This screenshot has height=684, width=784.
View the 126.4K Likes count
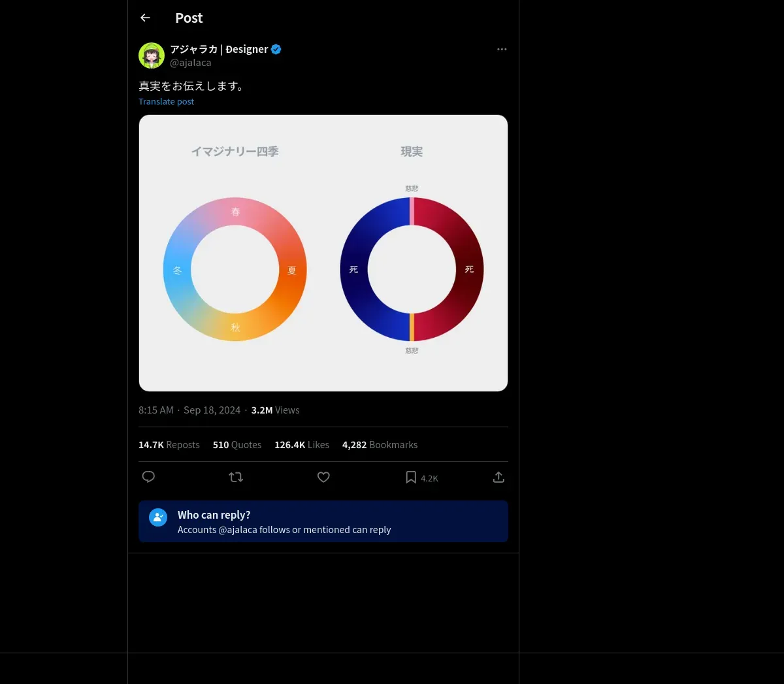[x=302, y=445]
